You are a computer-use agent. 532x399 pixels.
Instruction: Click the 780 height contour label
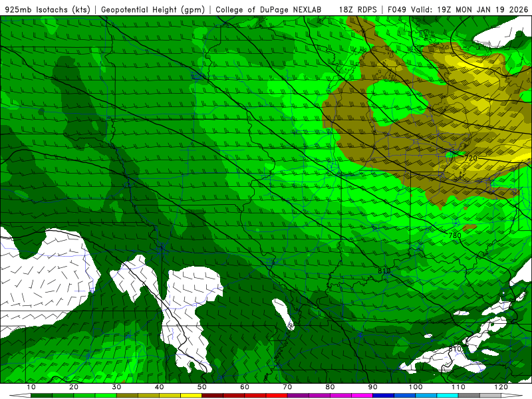coord(455,235)
